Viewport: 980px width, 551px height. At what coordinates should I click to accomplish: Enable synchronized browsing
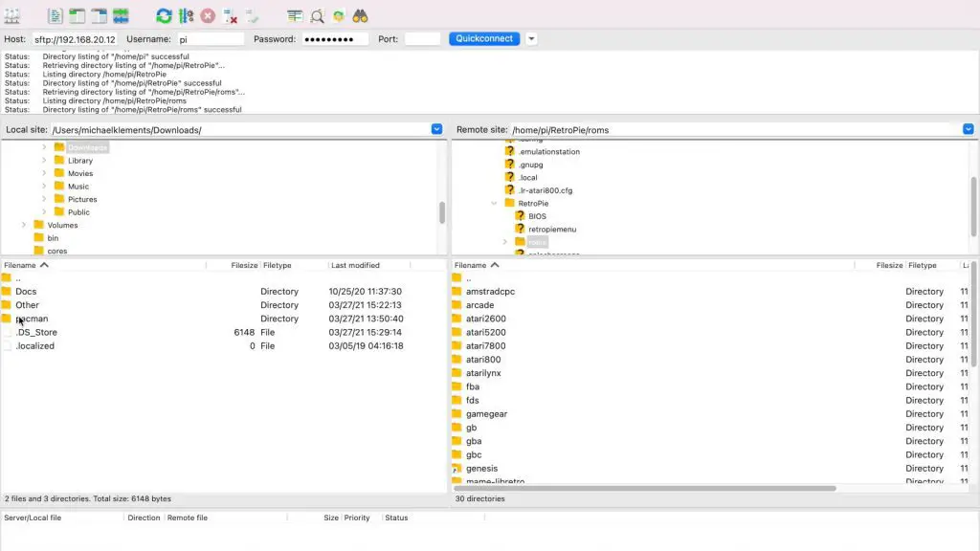(339, 16)
